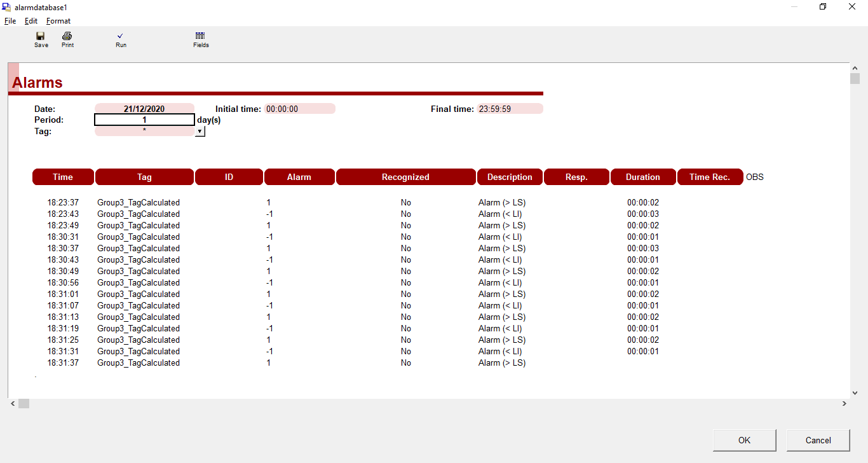Click the Time Rec. column header
868x463 pixels.
(710, 177)
